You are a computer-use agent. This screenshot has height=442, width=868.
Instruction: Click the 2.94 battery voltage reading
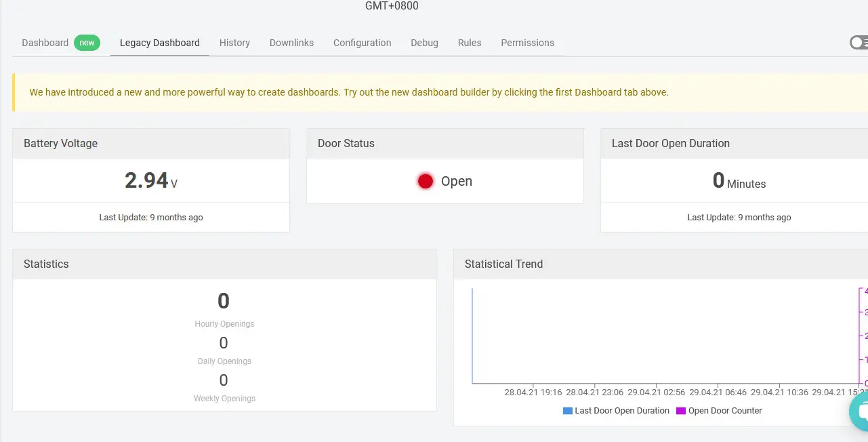pos(146,180)
